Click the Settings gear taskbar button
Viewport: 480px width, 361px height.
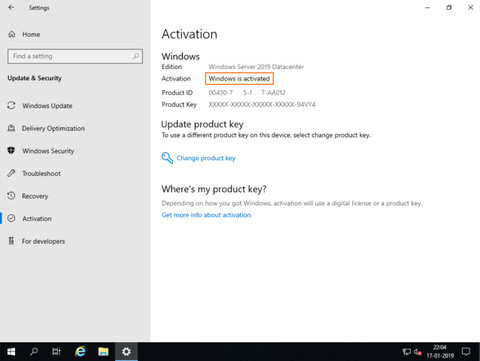pyautogui.click(x=126, y=352)
